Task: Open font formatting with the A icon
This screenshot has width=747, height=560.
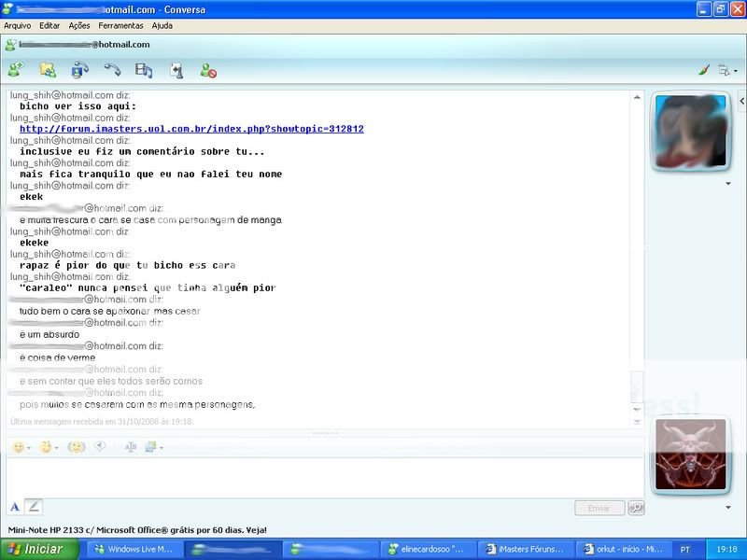Action: tap(15, 507)
